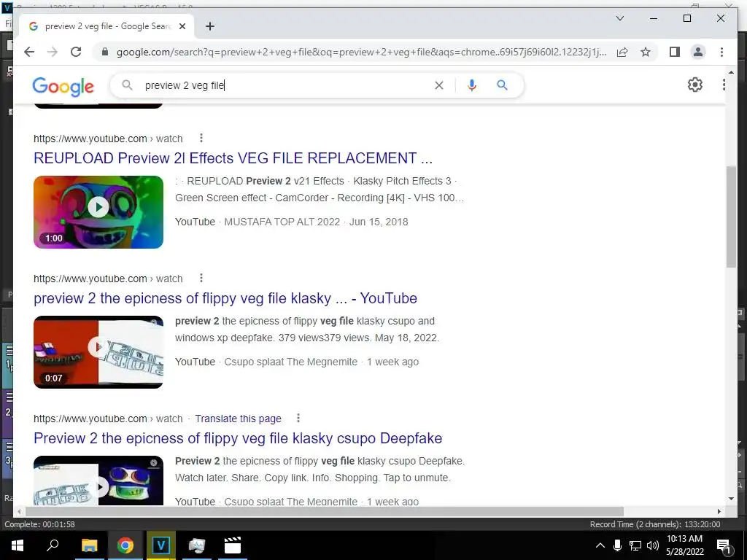Show hidden system tray icons
747x560 pixels.
(x=600, y=545)
